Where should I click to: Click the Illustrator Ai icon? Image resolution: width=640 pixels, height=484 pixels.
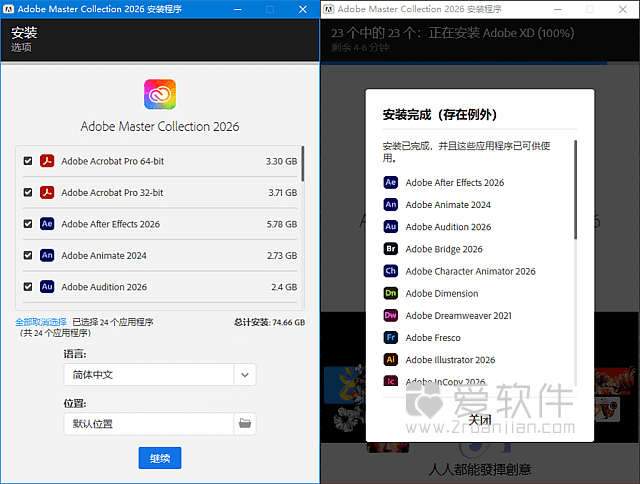click(391, 359)
